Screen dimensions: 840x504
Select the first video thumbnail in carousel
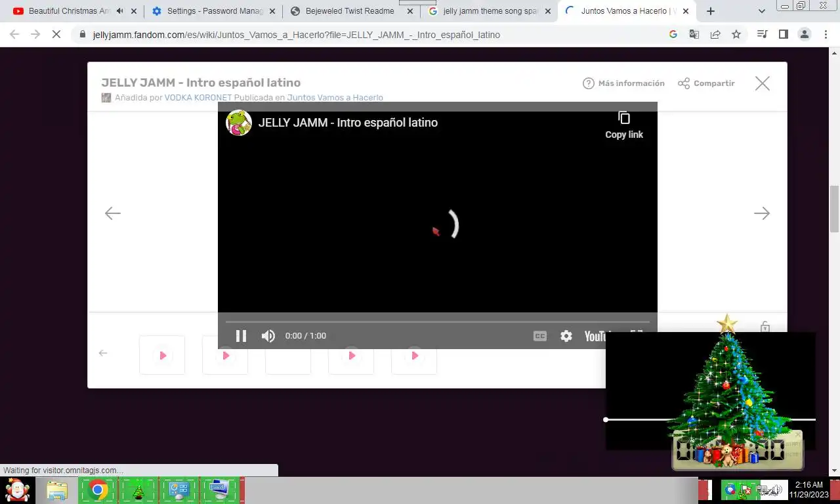point(162,355)
